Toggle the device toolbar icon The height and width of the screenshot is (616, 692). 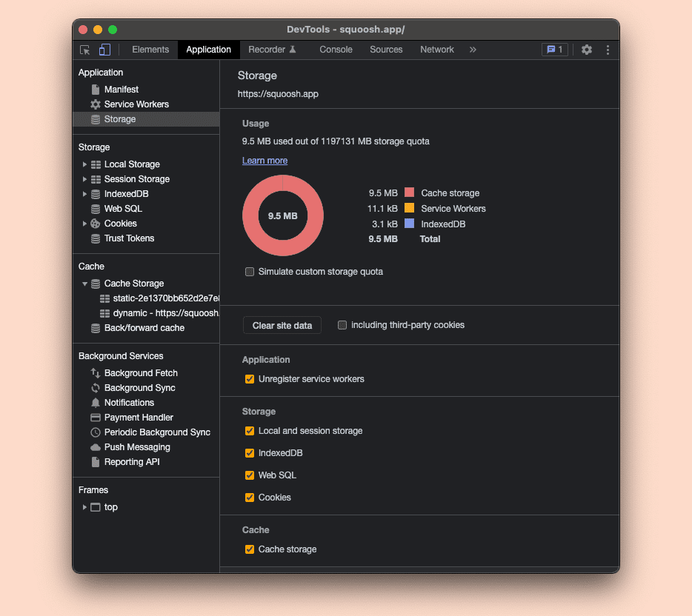[104, 49]
